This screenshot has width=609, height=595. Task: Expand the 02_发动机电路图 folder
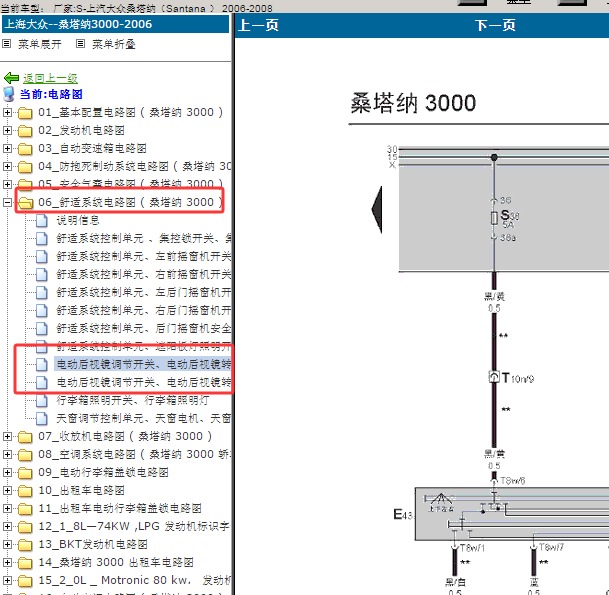[7, 130]
